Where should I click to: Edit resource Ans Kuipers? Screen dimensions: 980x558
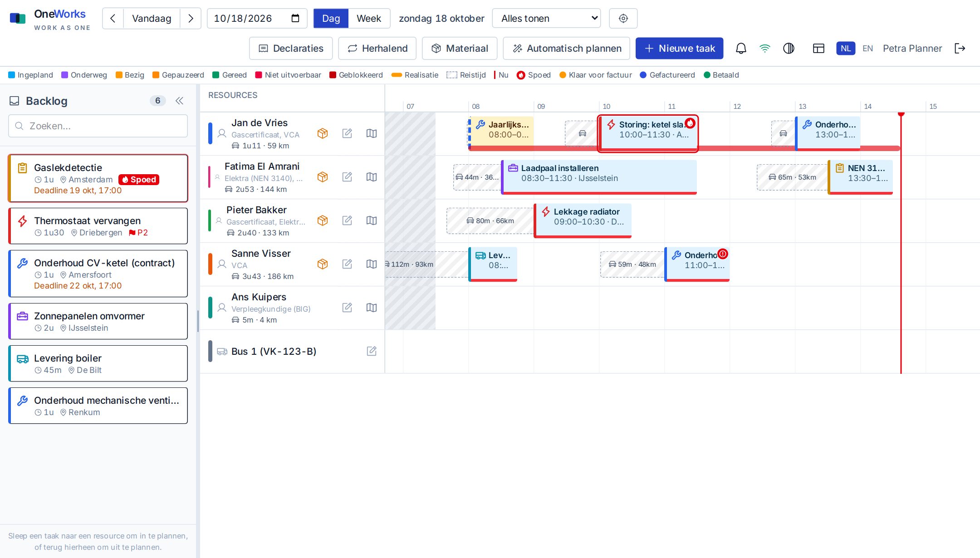pos(347,308)
